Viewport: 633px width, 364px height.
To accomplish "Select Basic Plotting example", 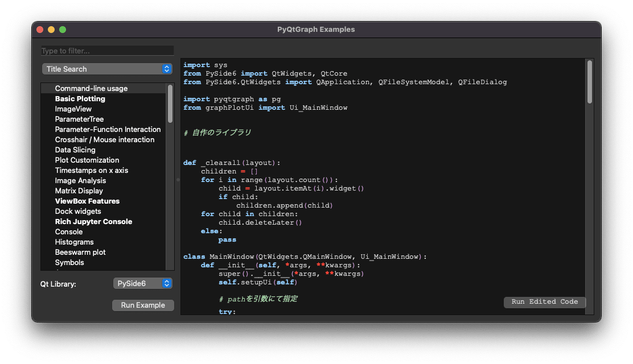I will [x=104, y=99].
